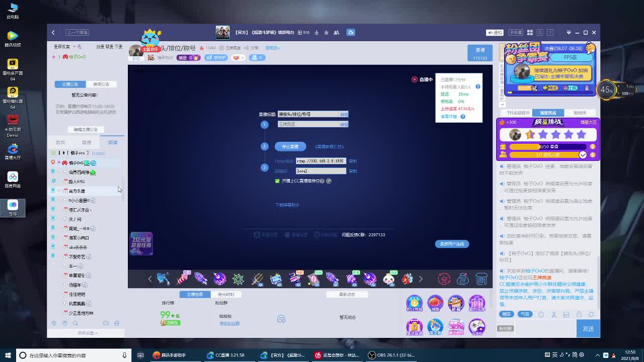Click the camera icon beside the room ID

tap(351, 32)
